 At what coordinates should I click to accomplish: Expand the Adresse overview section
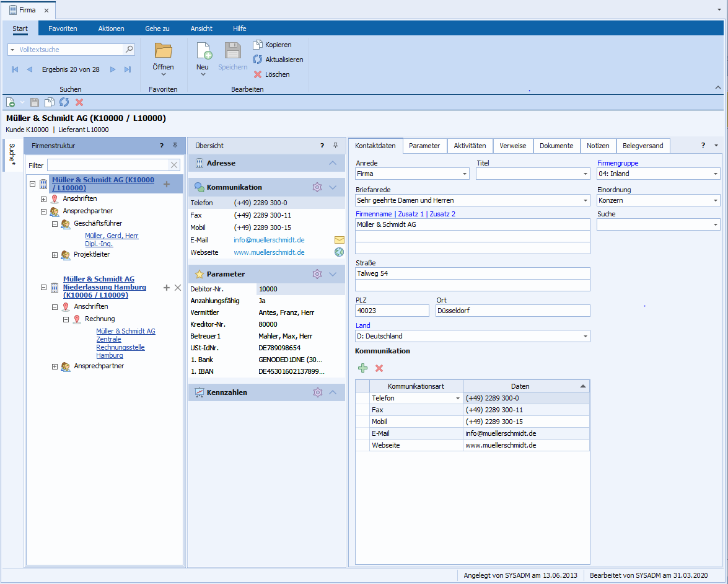333,163
